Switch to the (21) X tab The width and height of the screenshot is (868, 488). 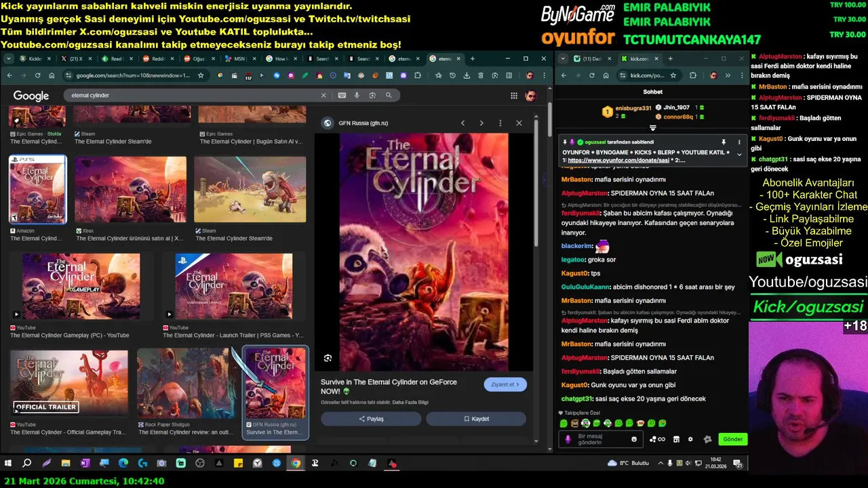pos(77,59)
